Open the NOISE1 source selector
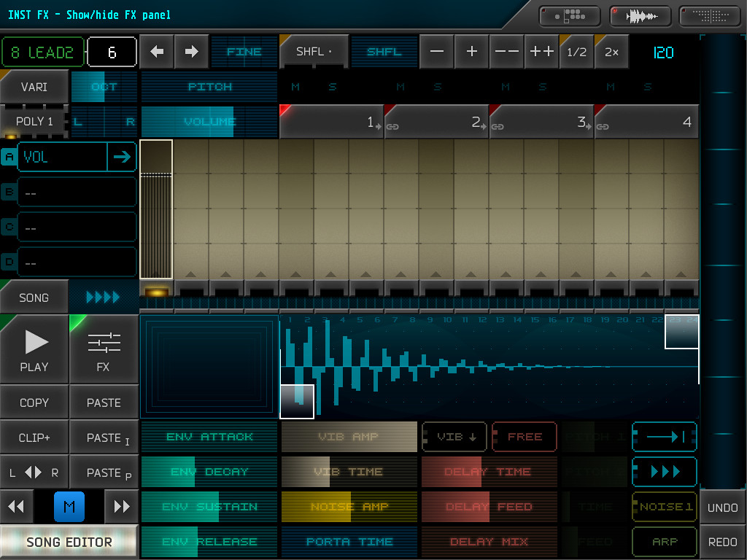This screenshot has height=560, width=747. [664, 507]
